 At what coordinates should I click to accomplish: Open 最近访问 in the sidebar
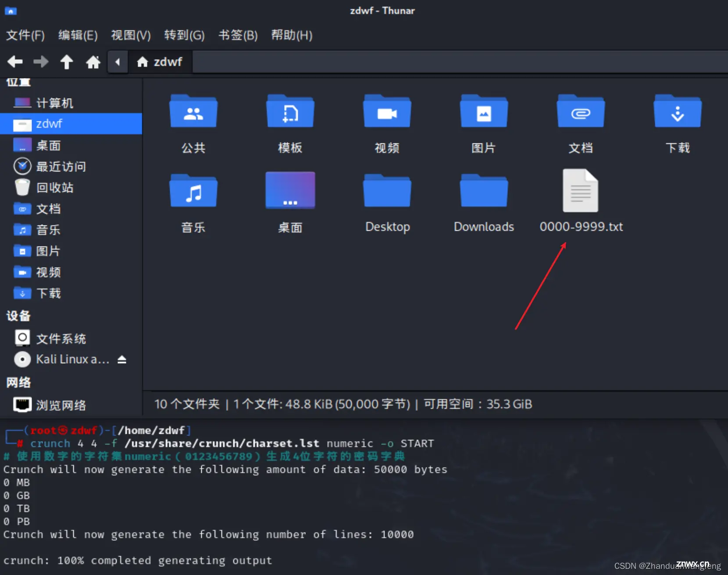(x=71, y=166)
